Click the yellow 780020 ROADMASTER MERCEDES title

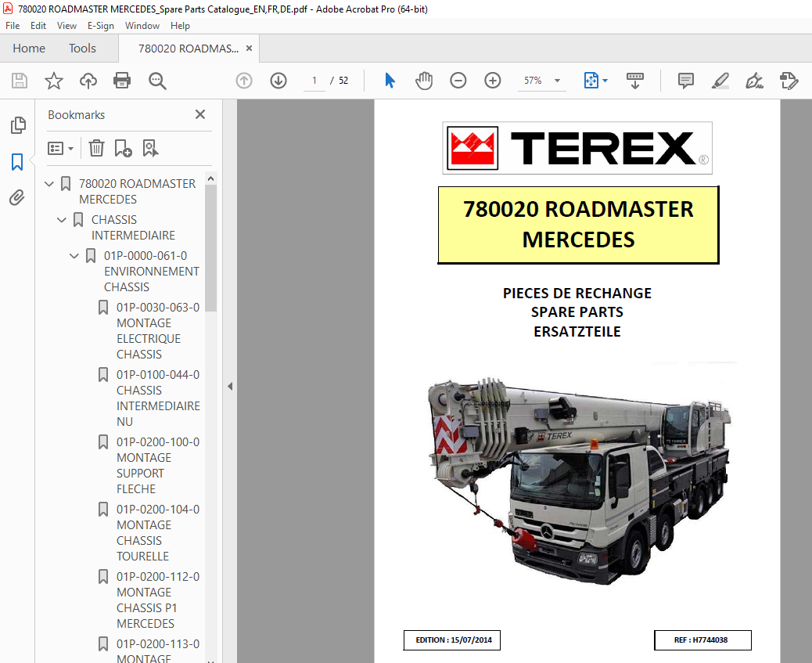pos(578,225)
